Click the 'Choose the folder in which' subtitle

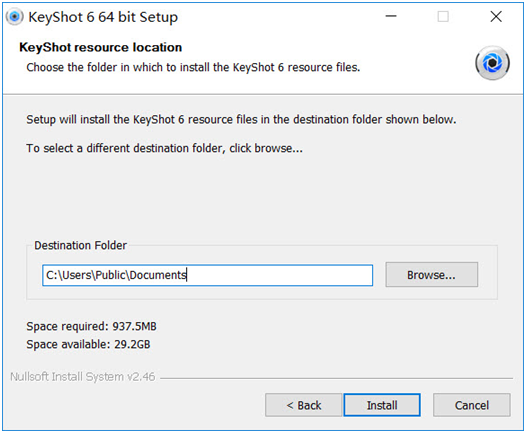click(x=193, y=67)
